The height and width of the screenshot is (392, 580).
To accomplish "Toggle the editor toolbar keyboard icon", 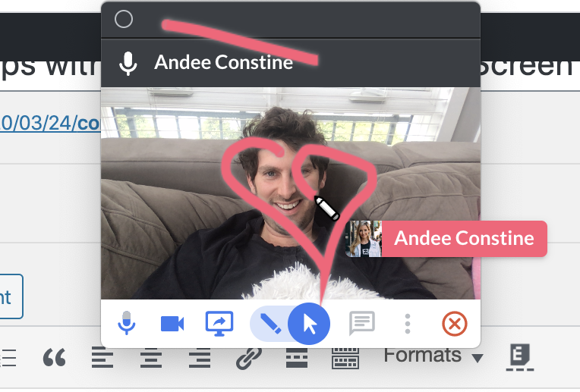I will (x=345, y=357).
